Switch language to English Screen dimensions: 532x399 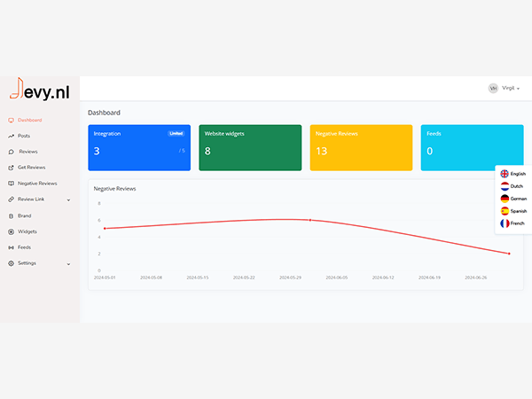tap(518, 174)
